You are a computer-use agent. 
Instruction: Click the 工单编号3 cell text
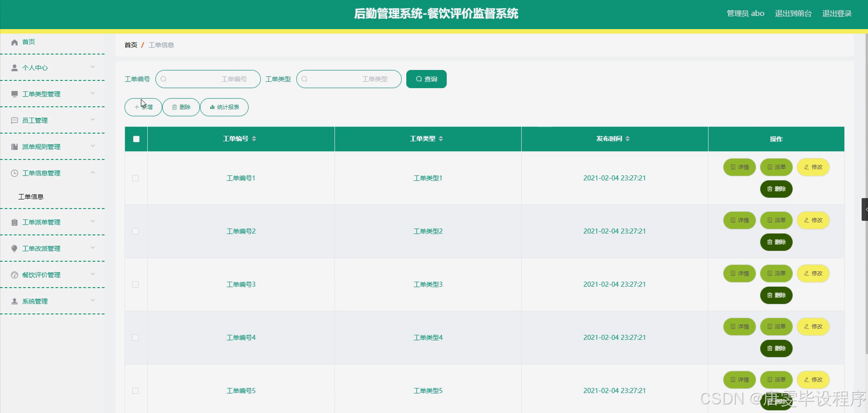(x=241, y=284)
